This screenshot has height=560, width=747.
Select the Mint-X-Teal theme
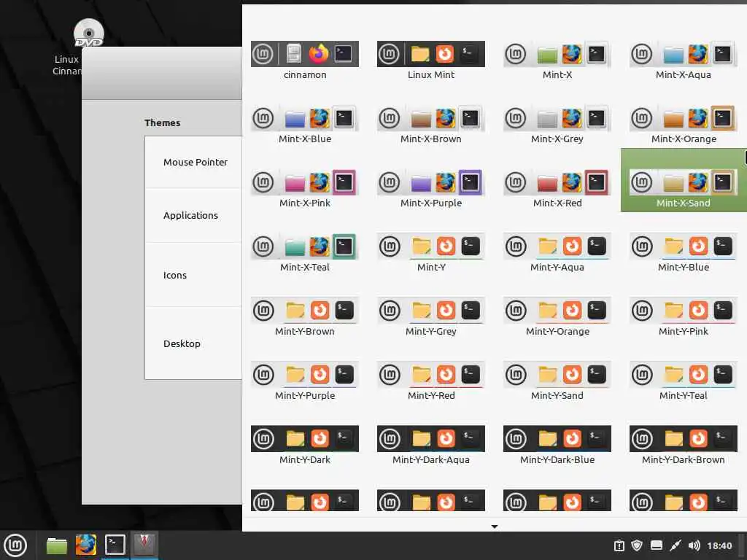point(304,253)
